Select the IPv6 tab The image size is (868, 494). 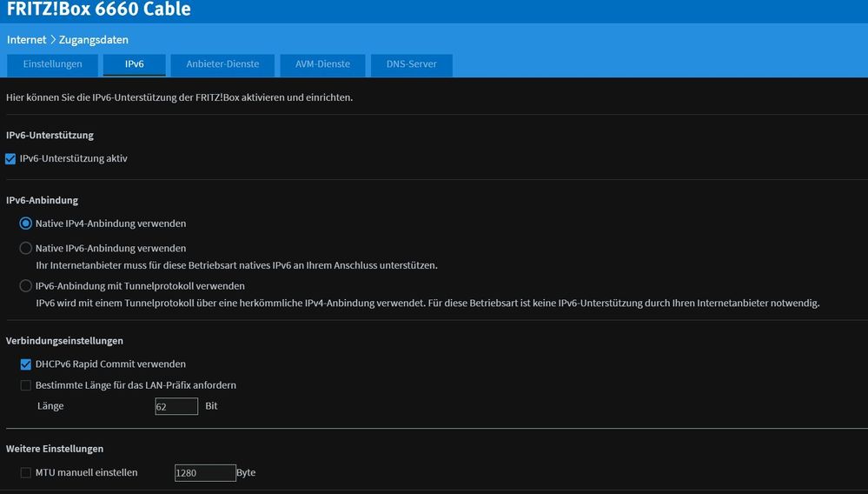click(134, 64)
